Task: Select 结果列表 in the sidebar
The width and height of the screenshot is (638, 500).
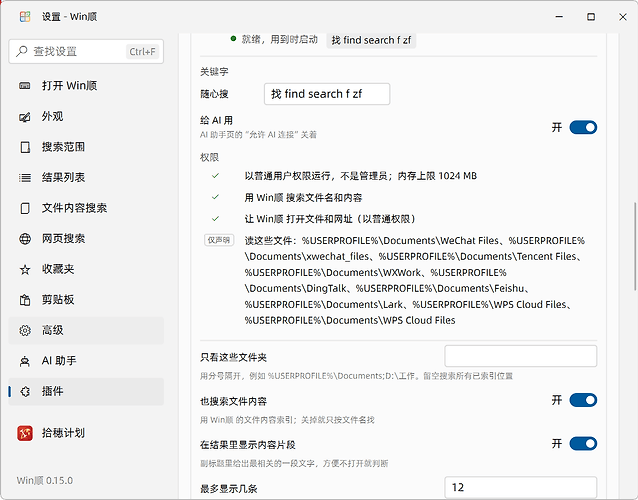Action: (86, 177)
